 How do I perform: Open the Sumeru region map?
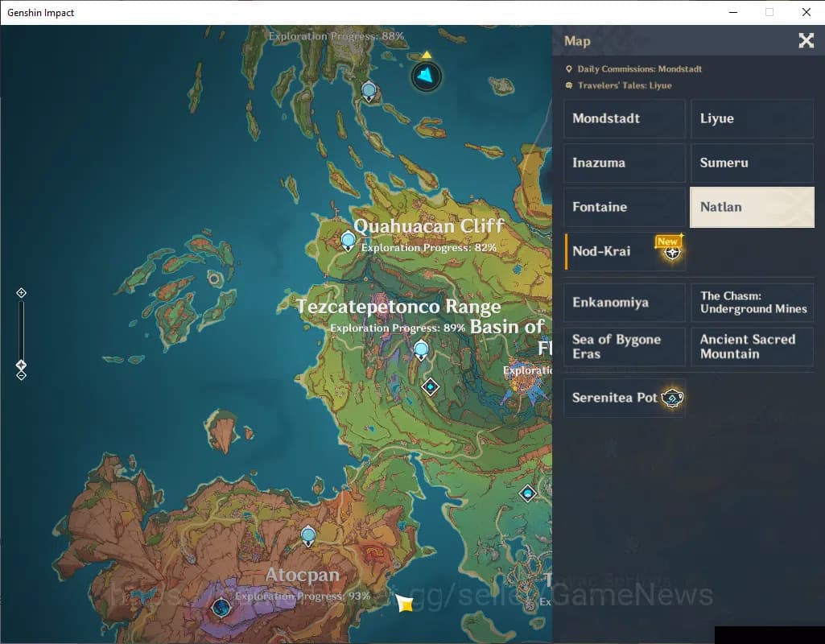pyautogui.click(x=752, y=163)
